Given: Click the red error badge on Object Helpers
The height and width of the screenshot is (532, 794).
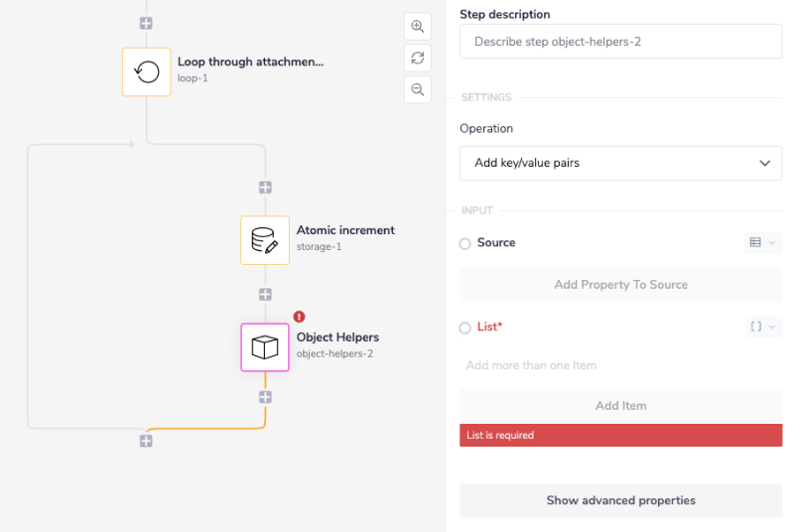Looking at the screenshot, I should pos(300,317).
